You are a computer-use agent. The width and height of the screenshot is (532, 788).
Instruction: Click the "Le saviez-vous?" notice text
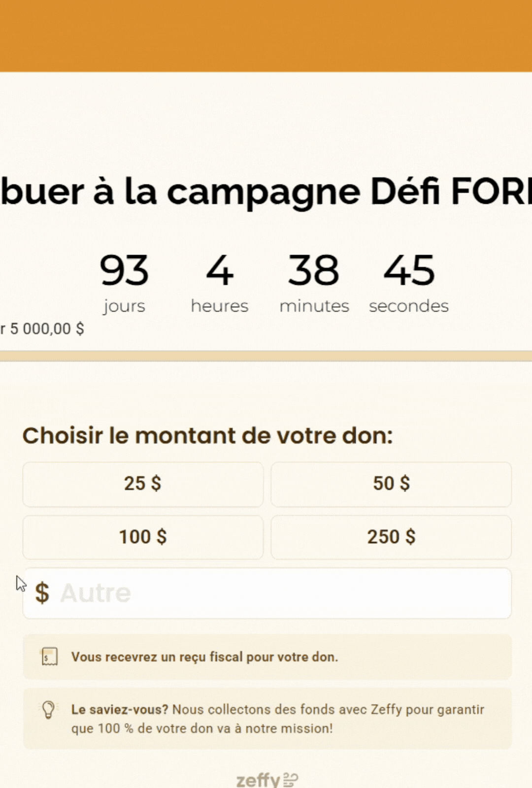pyautogui.click(x=278, y=719)
